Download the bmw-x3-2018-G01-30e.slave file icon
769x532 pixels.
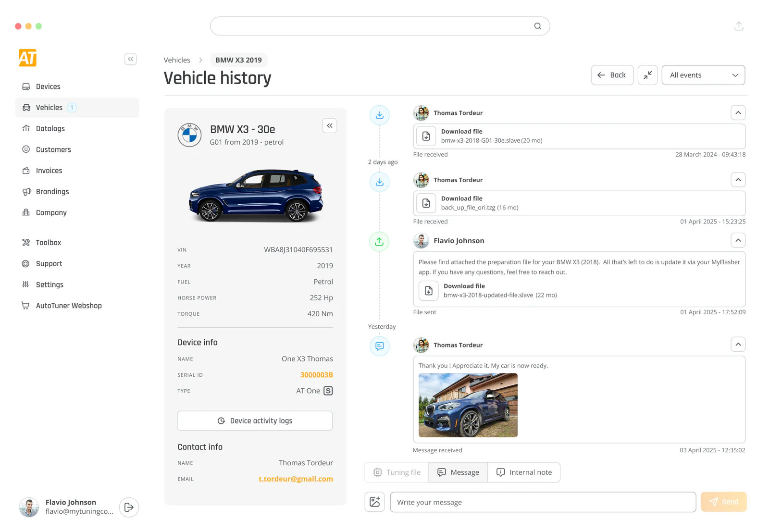pyautogui.click(x=426, y=136)
